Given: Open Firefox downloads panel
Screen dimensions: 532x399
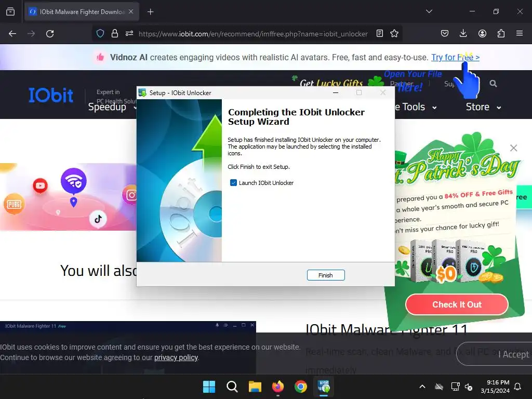Looking at the screenshot, I should 463,34.
